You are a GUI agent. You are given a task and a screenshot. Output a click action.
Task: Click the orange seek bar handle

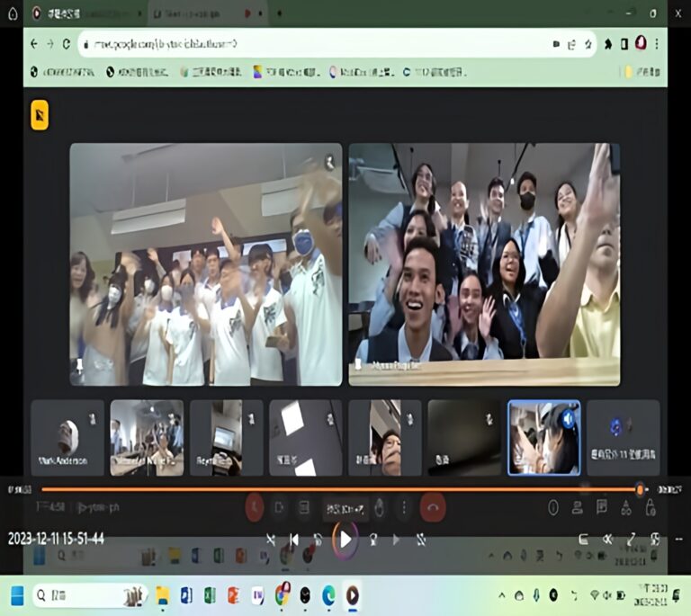pyautogui.click(x=640, y=489)
